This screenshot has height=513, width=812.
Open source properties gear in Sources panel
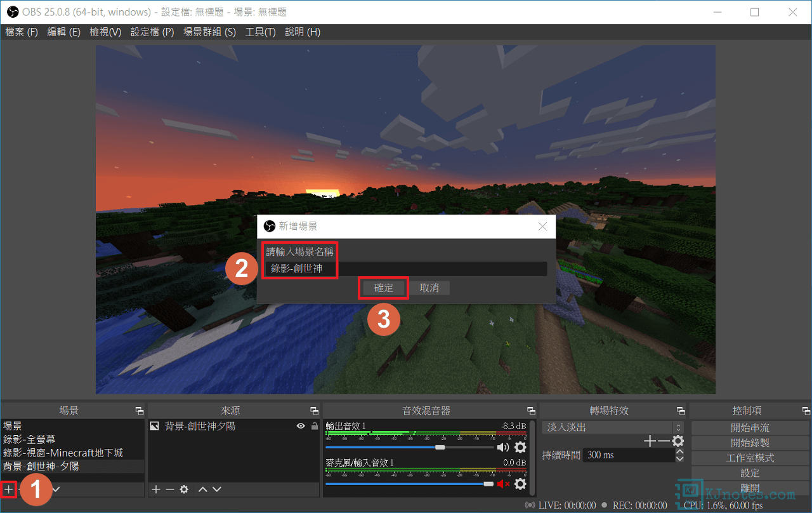point(184,490)
